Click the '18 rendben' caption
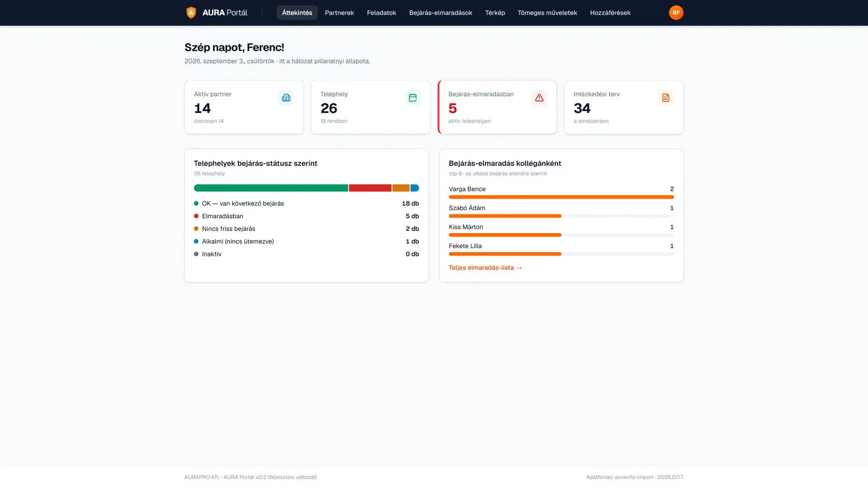Image resolution: width=868 pixels, height=488 pixels. click(334, 121)
